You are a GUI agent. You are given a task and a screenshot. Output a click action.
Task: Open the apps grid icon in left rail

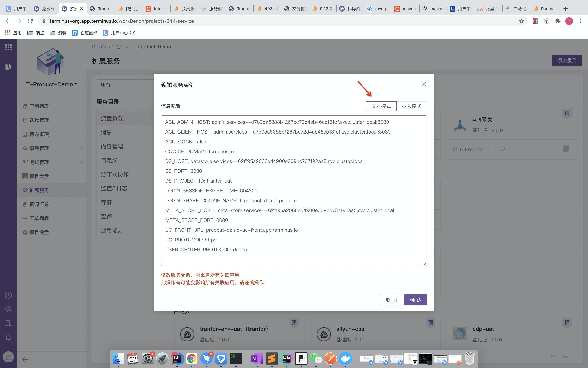pos(8,47)
